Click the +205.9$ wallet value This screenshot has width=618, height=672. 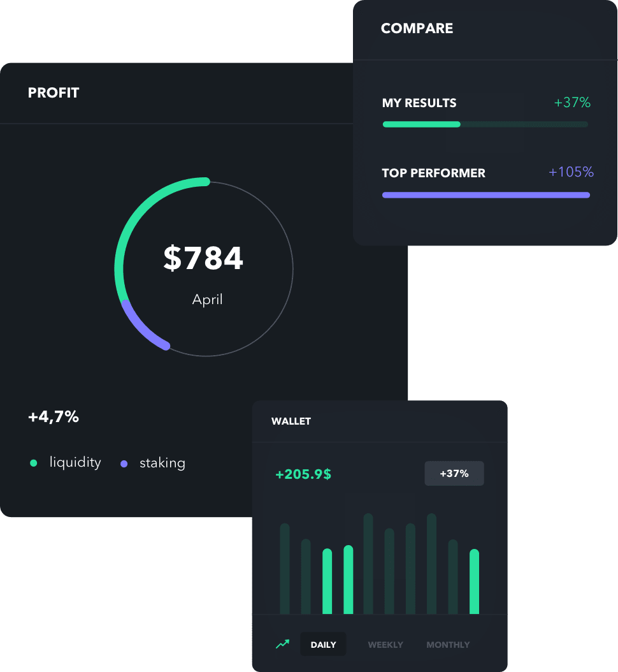(x=303, y=474)
